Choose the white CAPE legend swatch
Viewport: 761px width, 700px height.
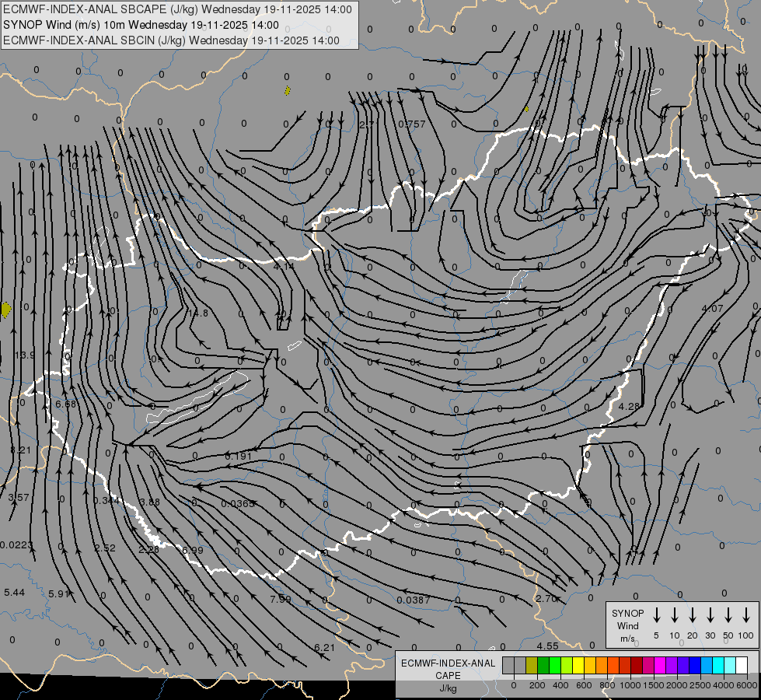[x=742, y=665]
